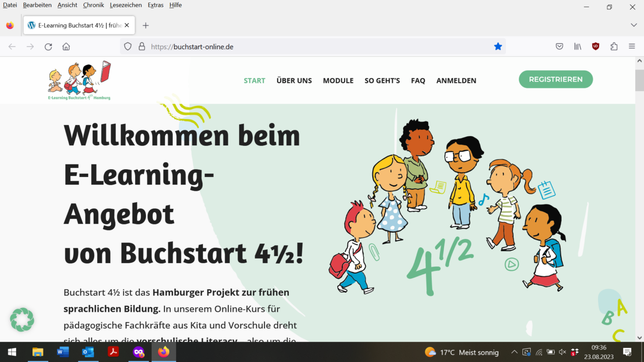Show hidden system tray icons
Viewport: 644px width, 362px height.
(x=514, y=352)
